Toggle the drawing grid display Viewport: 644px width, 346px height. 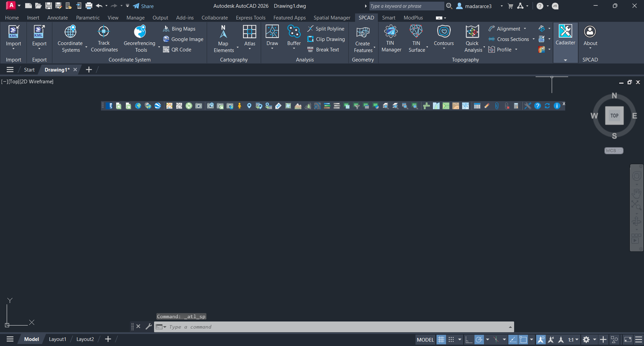(441, 340)
